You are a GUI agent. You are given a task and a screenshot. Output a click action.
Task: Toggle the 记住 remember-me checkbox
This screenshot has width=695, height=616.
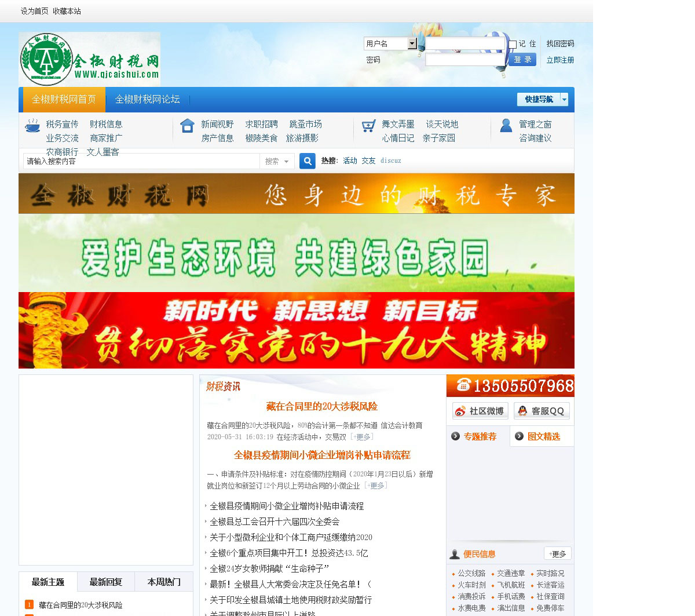[x=513, y=45]
